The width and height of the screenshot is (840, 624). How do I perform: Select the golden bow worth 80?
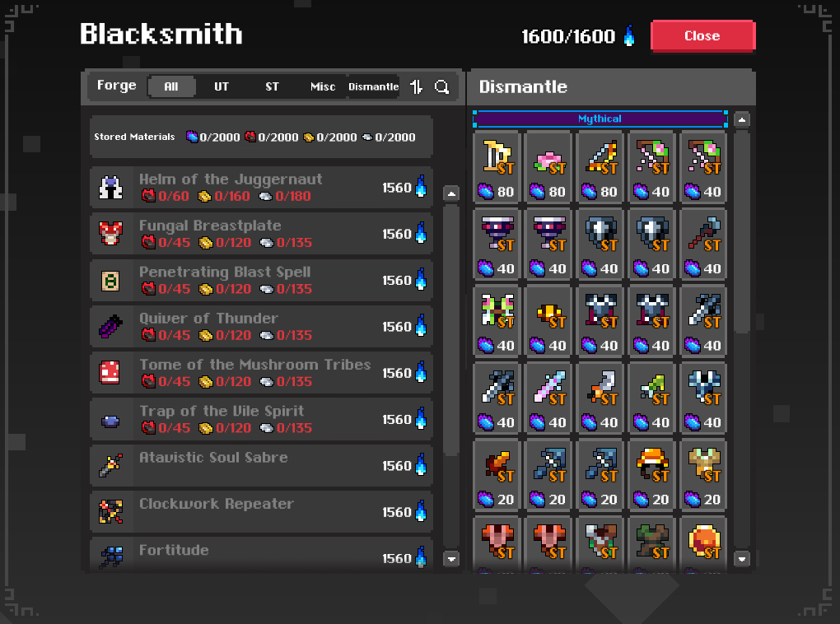497,166
